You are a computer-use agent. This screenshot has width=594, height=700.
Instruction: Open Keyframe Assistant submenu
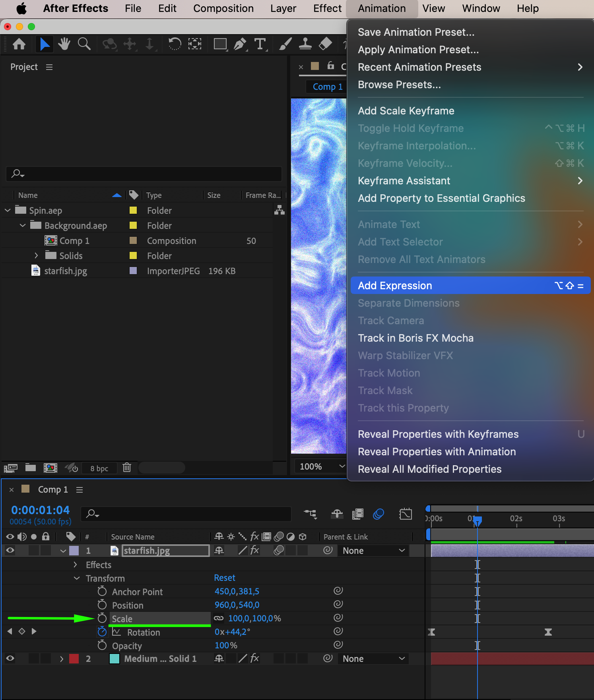(x=470, y=181)
